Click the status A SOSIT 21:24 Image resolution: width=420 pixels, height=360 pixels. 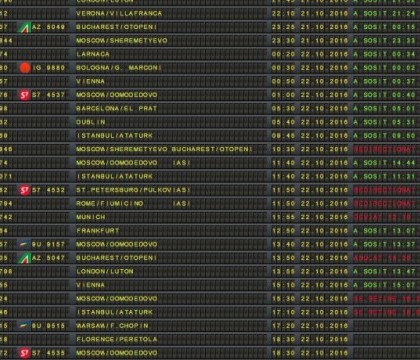[384, 14]
